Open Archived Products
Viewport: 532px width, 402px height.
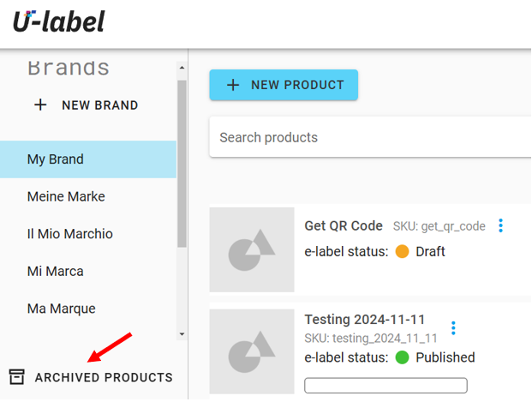tap(104, 377)
